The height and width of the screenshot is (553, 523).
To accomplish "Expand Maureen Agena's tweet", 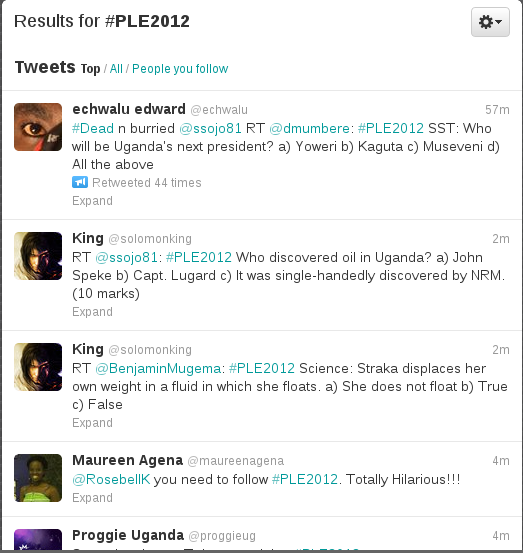I will click(92, 498).
